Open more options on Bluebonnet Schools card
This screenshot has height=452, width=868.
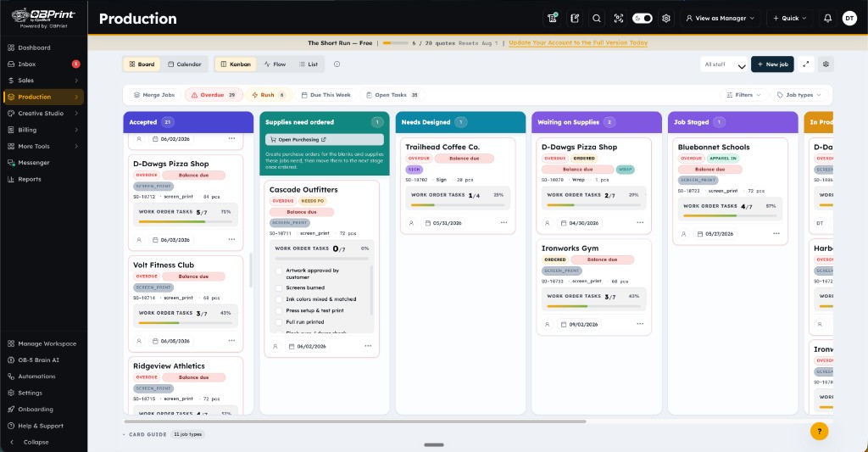tap(776, 234)
